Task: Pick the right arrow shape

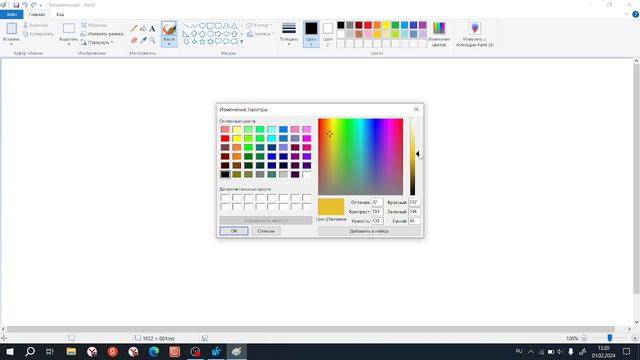Action: 218,34
